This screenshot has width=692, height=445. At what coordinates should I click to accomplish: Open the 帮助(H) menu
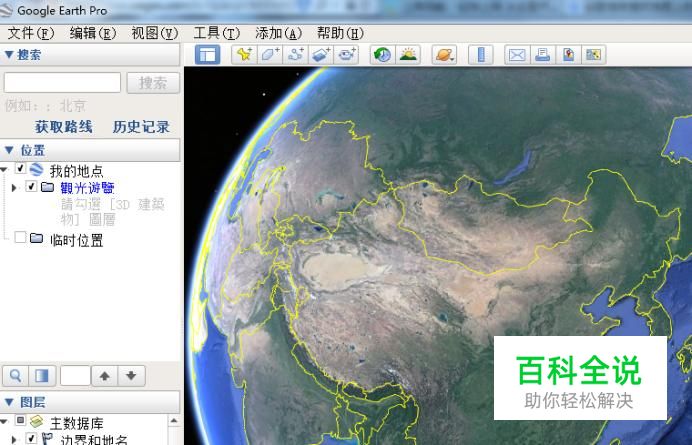click(x=340, y=33)
